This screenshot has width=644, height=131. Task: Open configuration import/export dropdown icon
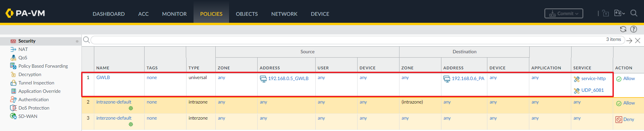pyautogui.click(x=619, y=13)
